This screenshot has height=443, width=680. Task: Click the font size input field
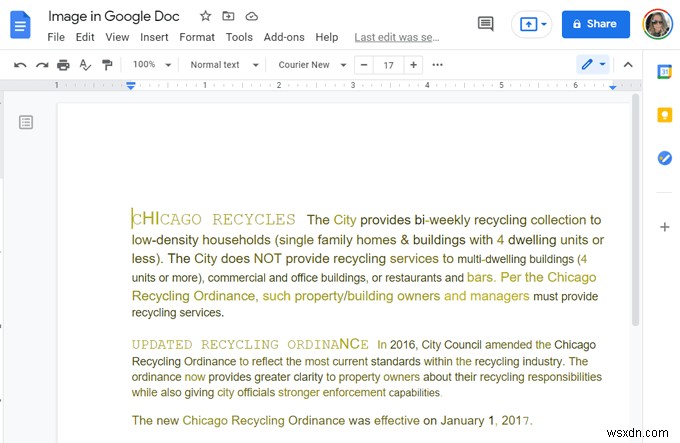point(388,65)
